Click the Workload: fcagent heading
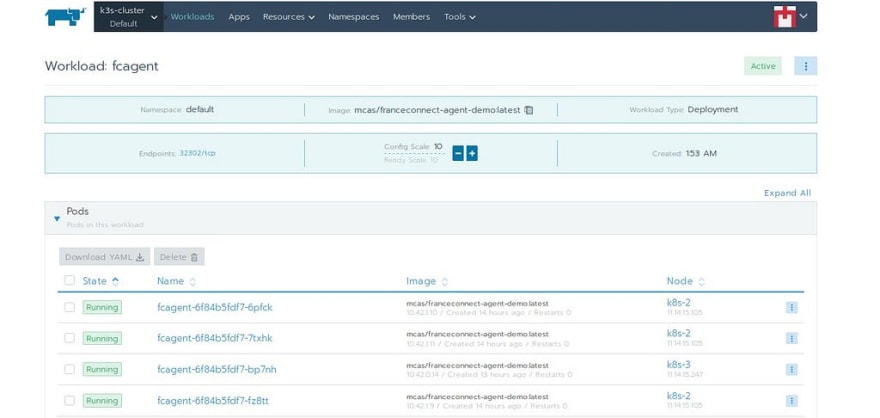This screenshot has width=880, height=418. pyautogui.click(x=102, y=66)
